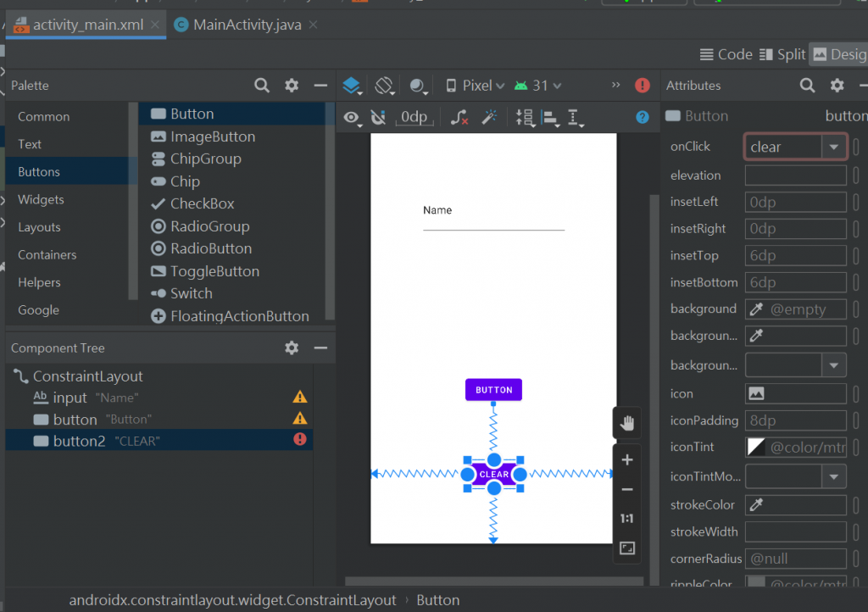Show error on button2 row
This screenshot has width=868, height=612.
click(300, 439)
